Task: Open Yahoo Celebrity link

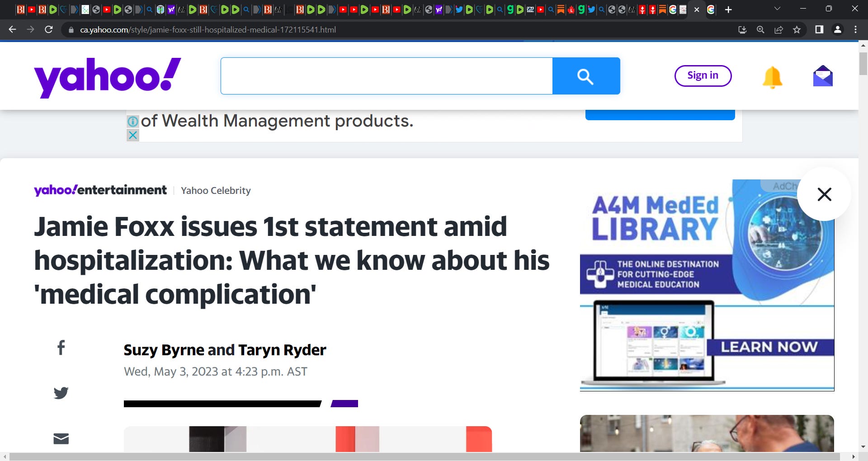Action: pos(216,191)
